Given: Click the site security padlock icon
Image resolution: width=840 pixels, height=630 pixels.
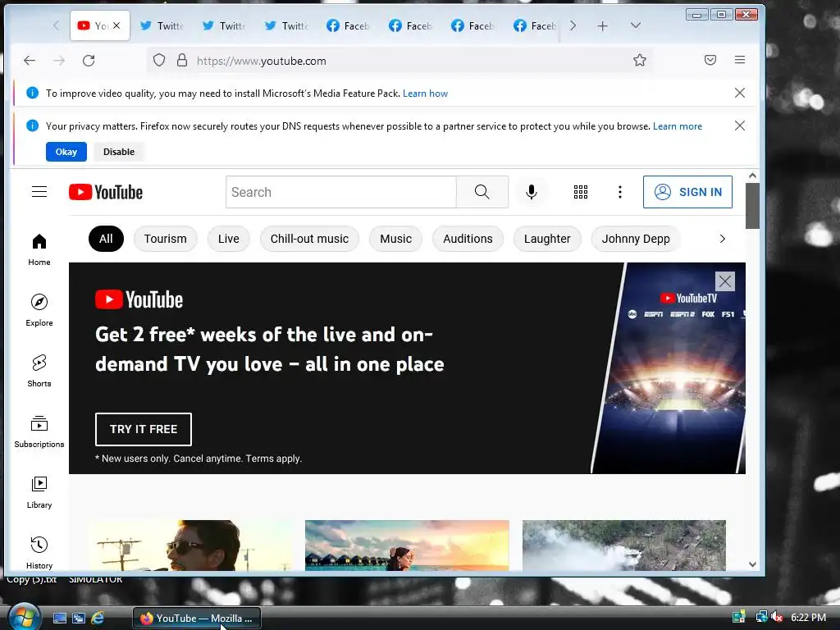Looking at the screenshot, I should pyautogui.click(x=182, y=60).
